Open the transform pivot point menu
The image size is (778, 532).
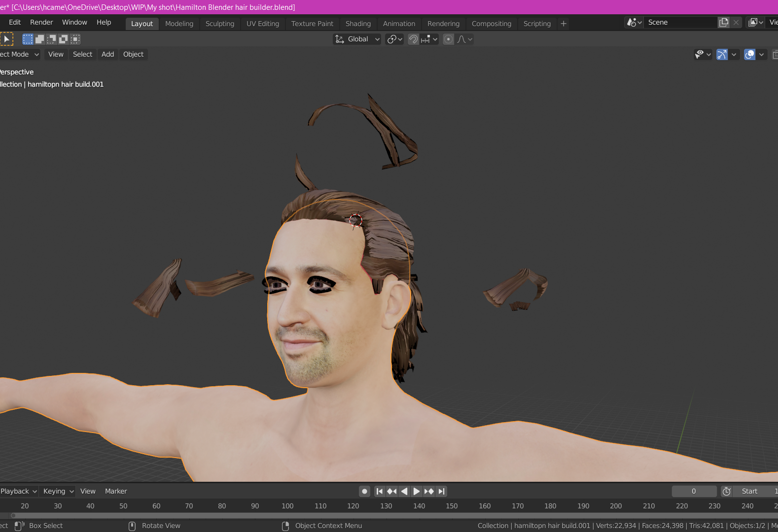tap(395, 39)
